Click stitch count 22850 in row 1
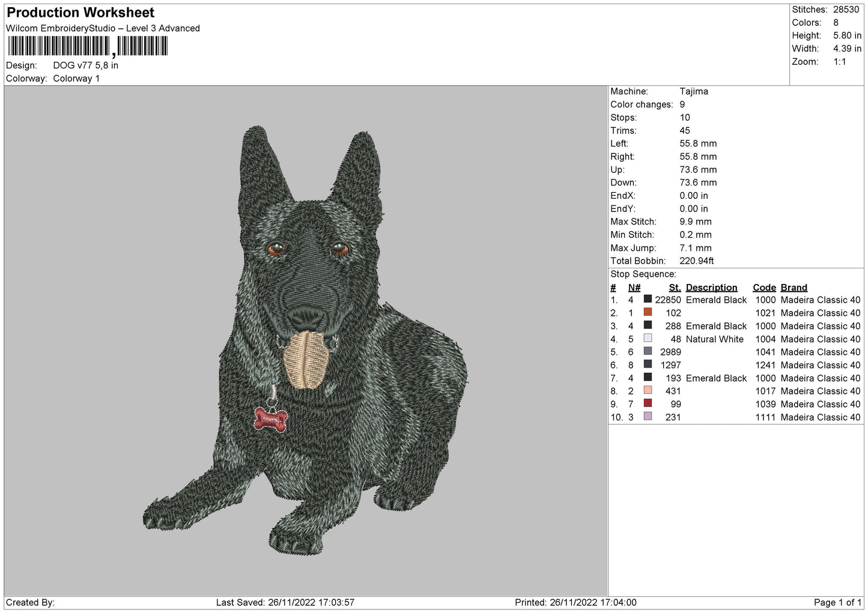This screenshot has height=613, width=868. point(668,300)
